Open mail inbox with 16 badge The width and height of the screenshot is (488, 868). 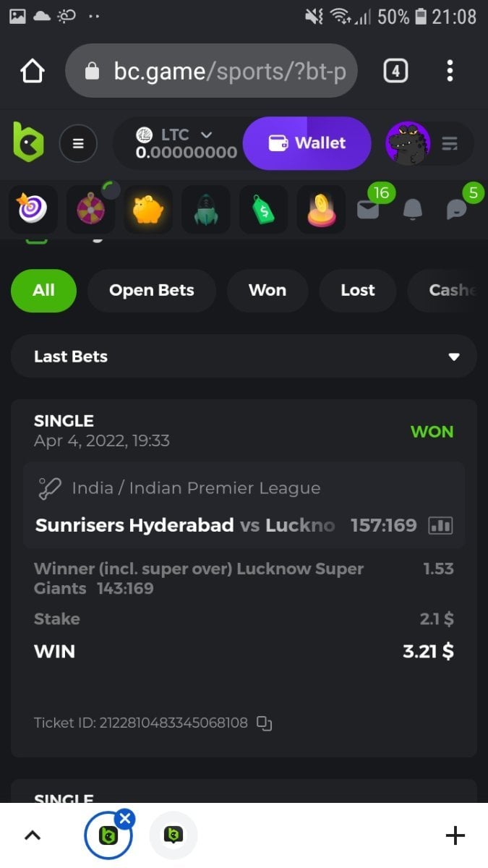[x=369, y=209]
